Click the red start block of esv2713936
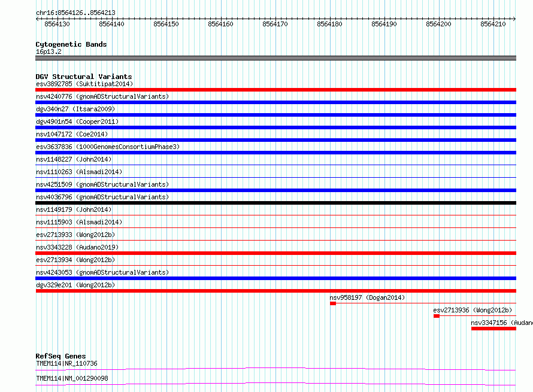This screenshot has width=533, height=392. click(437, 316)
